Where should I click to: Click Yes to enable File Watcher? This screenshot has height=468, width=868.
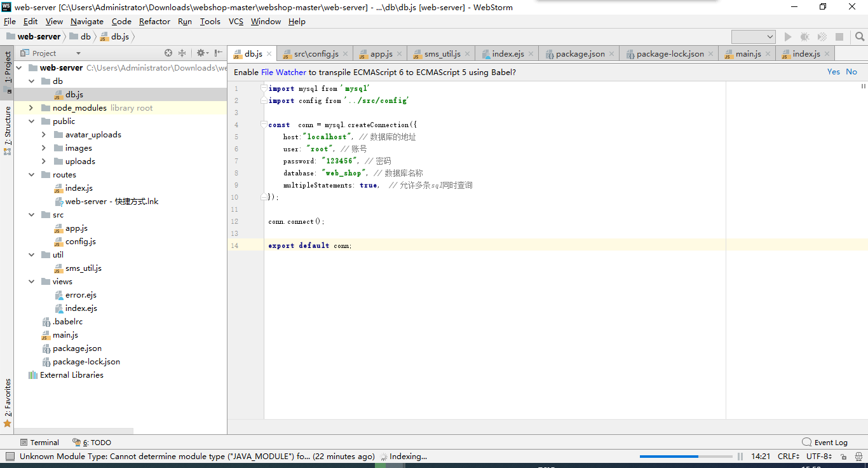[x=834, y=72]
